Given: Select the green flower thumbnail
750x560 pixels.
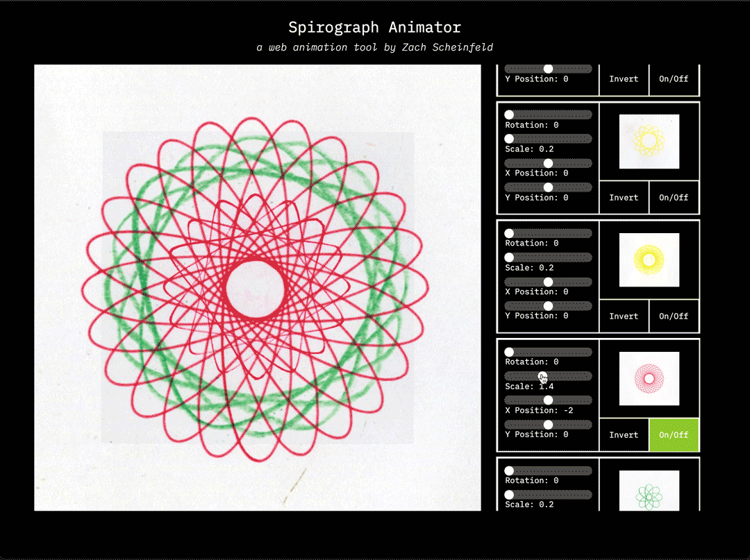Looking at the screenshot, I should 649,491.
